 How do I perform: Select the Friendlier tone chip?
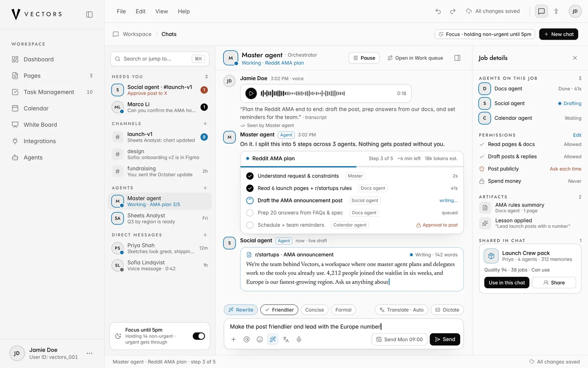click(279, 310)
